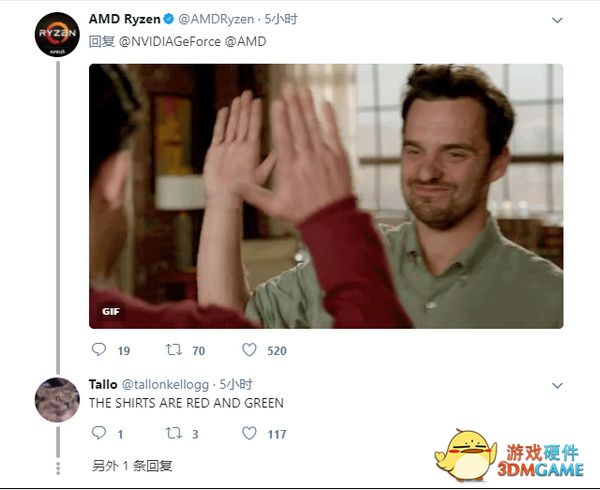600x490 pixels.
Task: Click the three-dot more replies indicator
Action: pyautogui.click(x=58, y=468)
